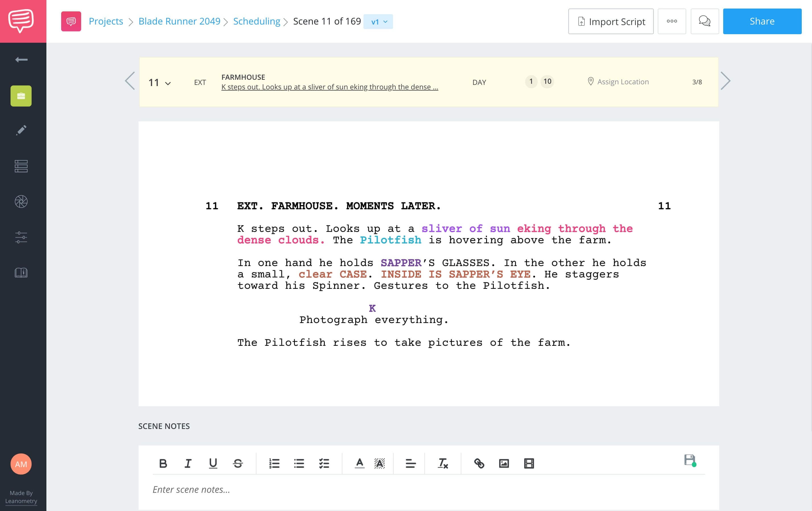The height and width of the screenshot is (511, 812).
Task: Click cast member badge 1
Action: 531,81
